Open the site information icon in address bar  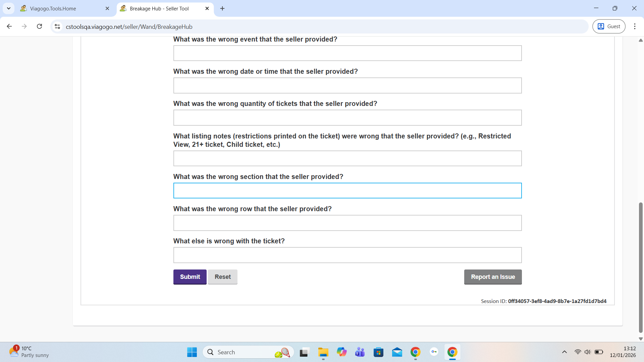pos(57,26)
